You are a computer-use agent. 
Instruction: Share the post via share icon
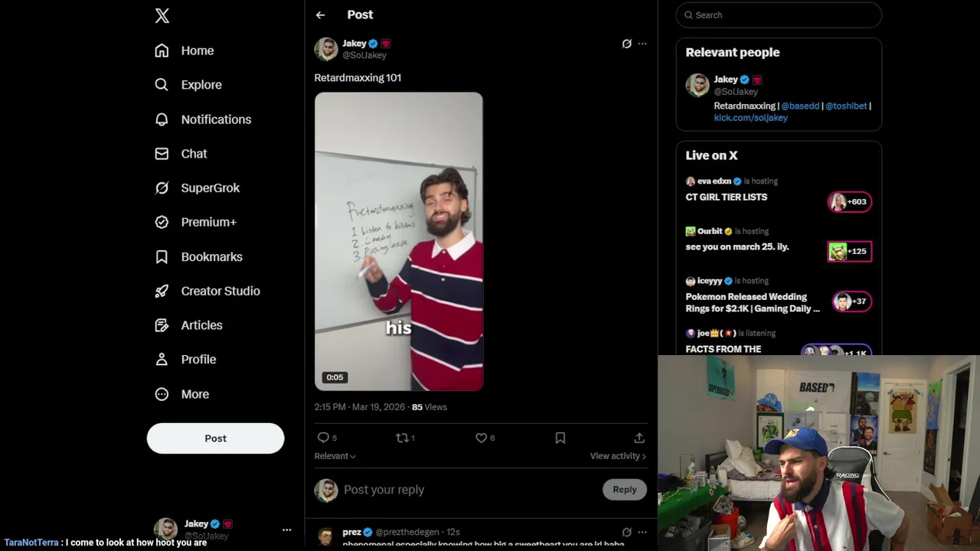639,438
